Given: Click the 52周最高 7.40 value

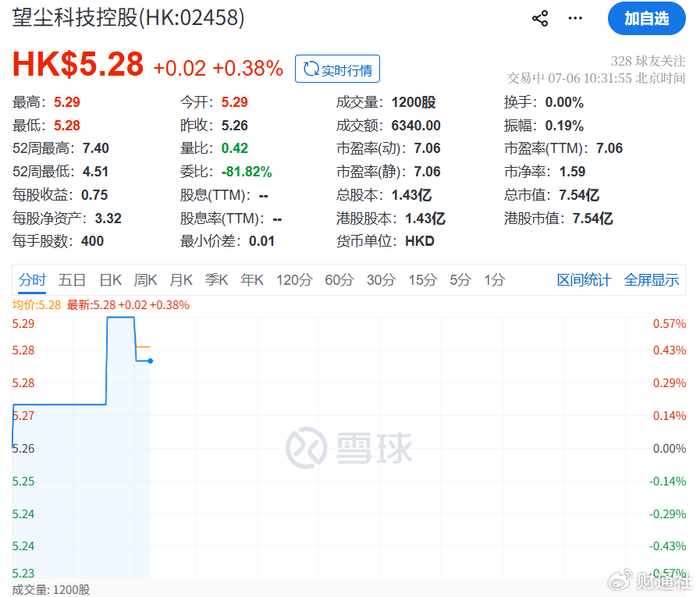Looking at the screenshot, I should [96, 148].
